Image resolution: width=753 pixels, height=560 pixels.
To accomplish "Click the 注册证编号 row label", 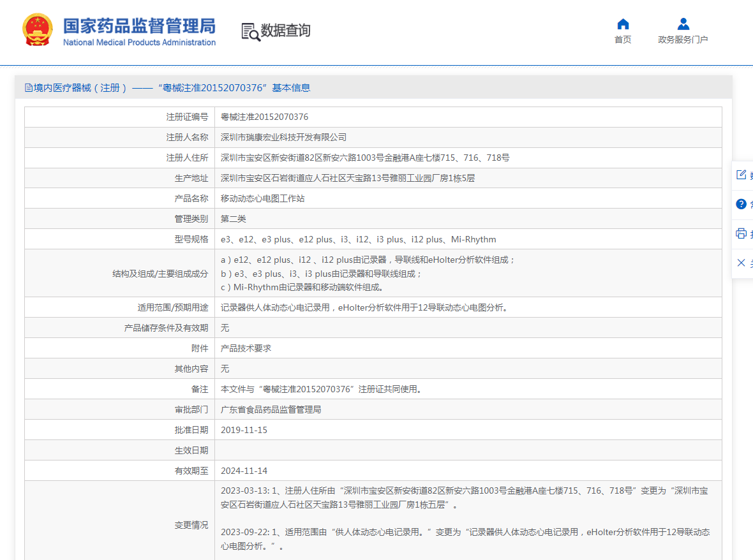I will tap(187, 117).
